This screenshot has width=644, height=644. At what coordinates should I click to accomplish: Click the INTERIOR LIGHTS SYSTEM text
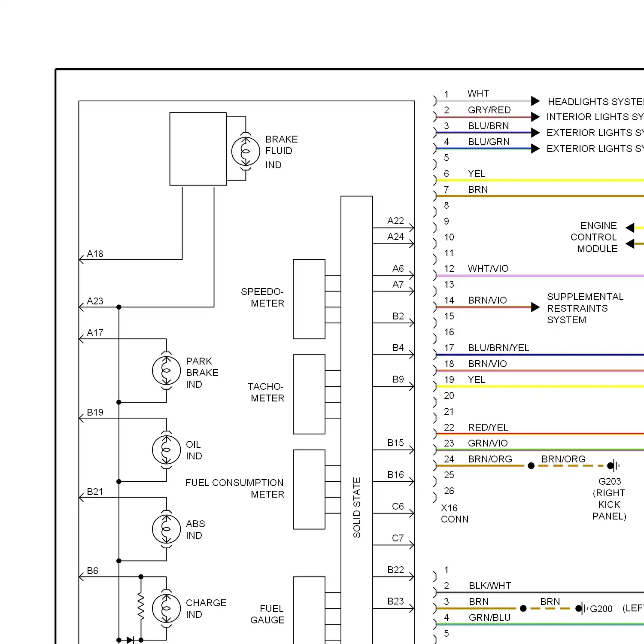(595, 117)
